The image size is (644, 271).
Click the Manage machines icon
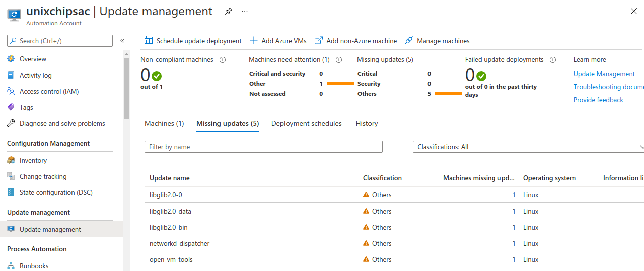[409, 40]
